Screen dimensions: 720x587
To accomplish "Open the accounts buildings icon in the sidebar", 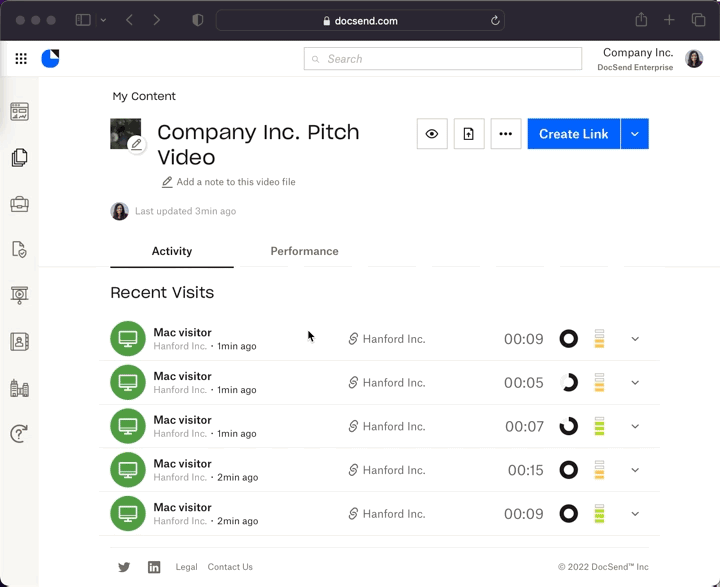I will pyautogui.click(x=19, y=388).
